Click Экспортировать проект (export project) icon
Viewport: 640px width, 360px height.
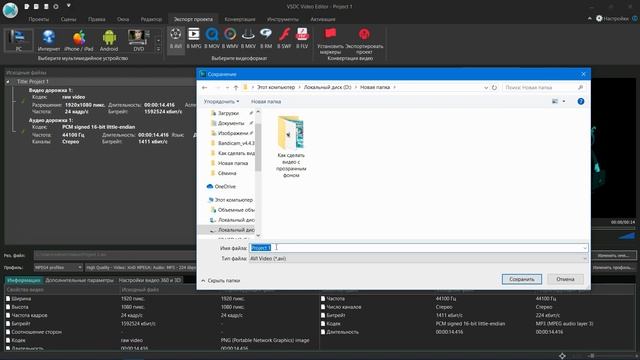coord(364,41)
